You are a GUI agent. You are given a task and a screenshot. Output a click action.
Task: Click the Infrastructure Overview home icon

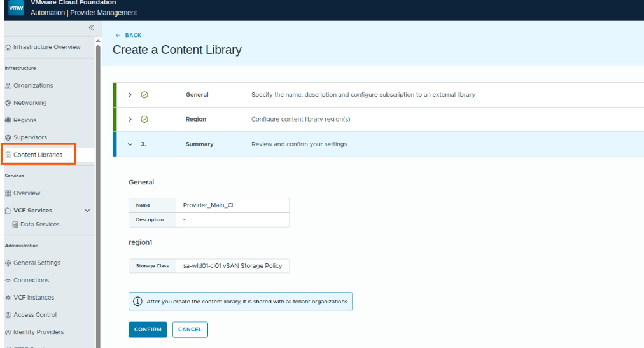pos(8,47)
